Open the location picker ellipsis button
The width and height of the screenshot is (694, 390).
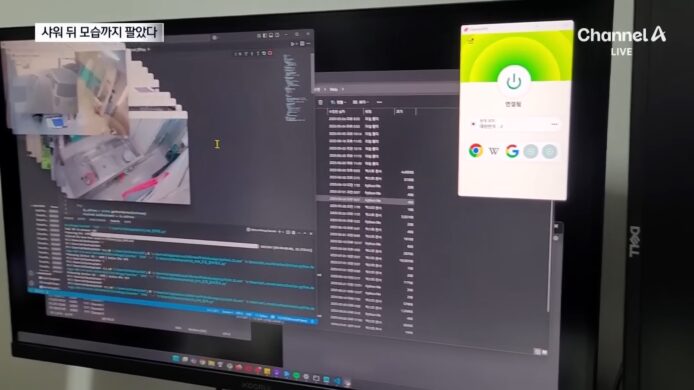click(x=554, y=124)
